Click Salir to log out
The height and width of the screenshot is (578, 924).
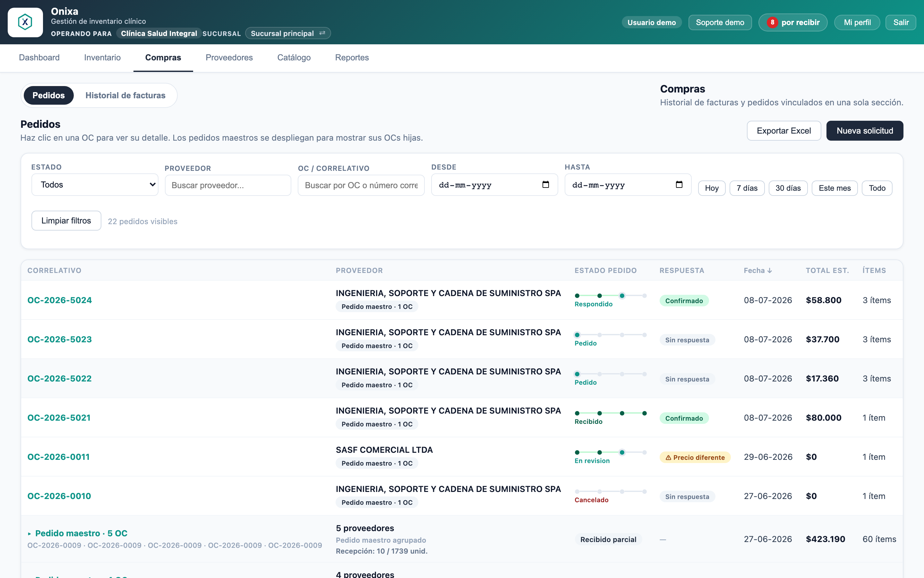(901, 22)
